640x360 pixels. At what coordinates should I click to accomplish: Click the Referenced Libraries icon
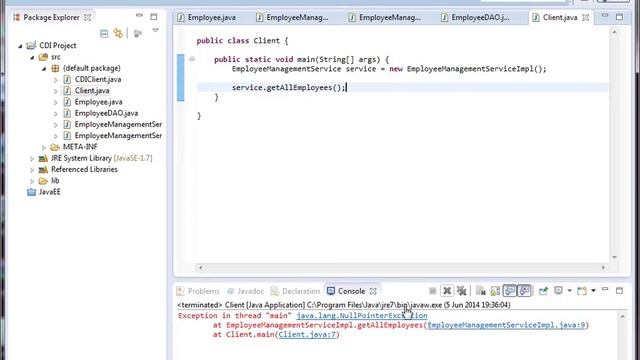(x=43, y=169)
